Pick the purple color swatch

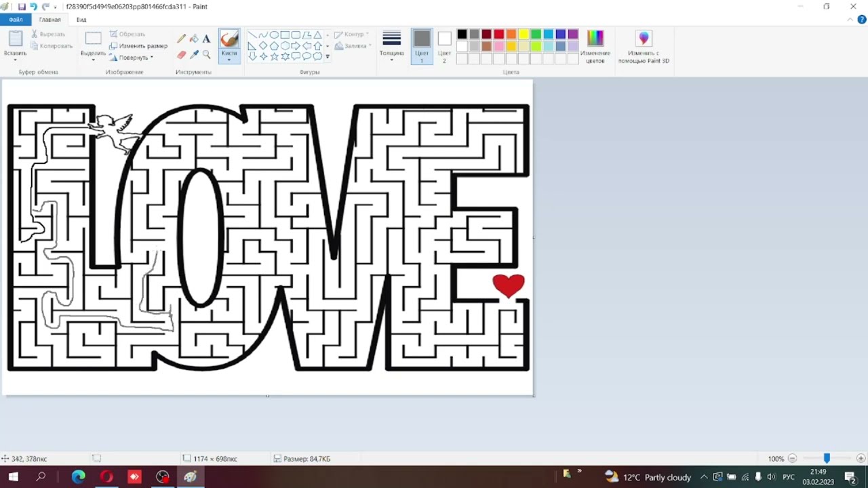coord(573,35)
